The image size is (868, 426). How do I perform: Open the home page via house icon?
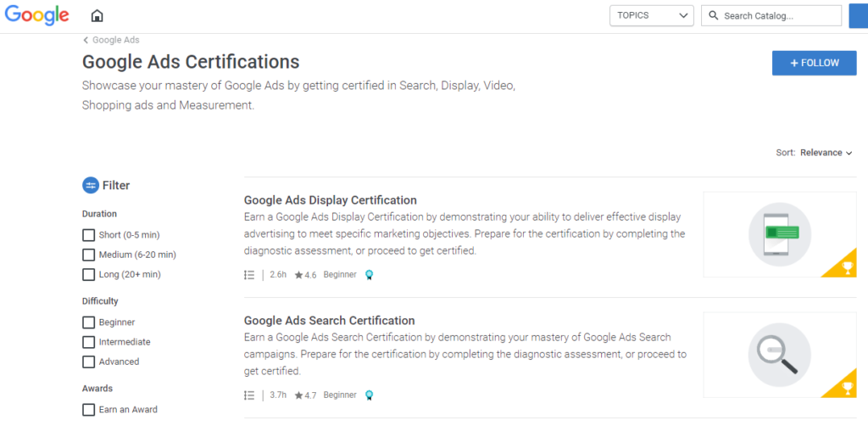point(97,16)
